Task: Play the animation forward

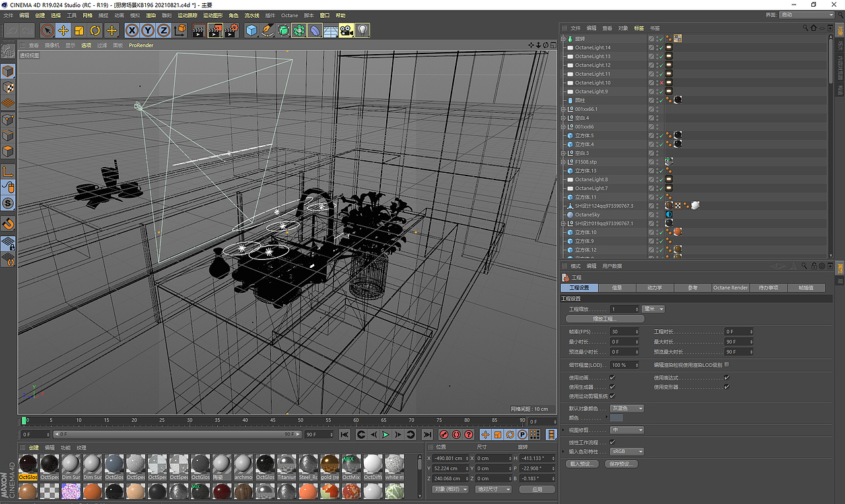Action: tap(386, 435)
